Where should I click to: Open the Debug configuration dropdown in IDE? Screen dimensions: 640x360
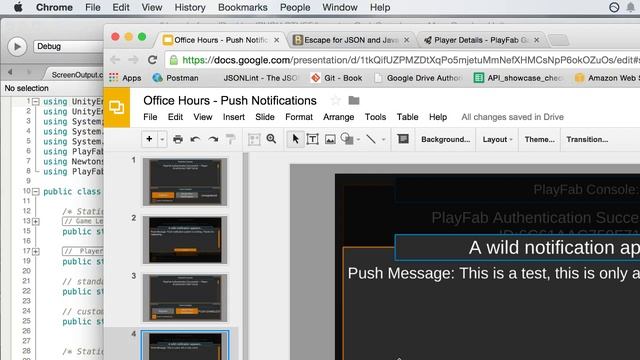click(69, 47)
